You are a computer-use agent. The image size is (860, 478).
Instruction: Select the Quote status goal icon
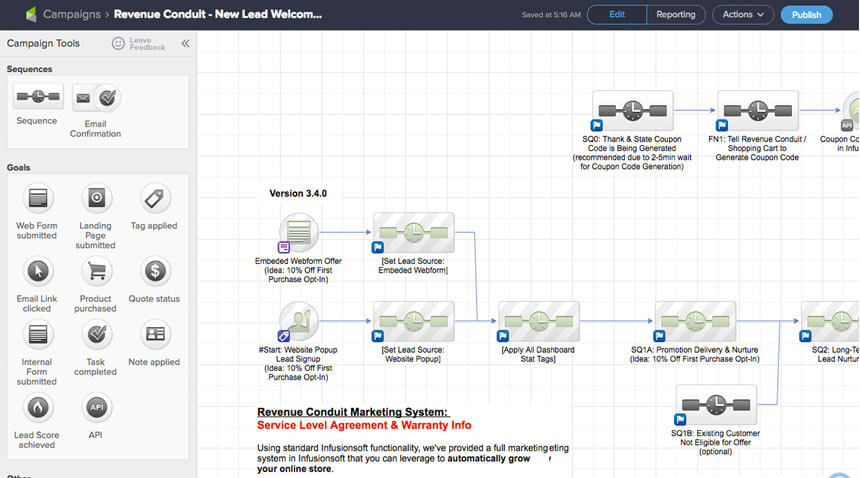(155, 271)
